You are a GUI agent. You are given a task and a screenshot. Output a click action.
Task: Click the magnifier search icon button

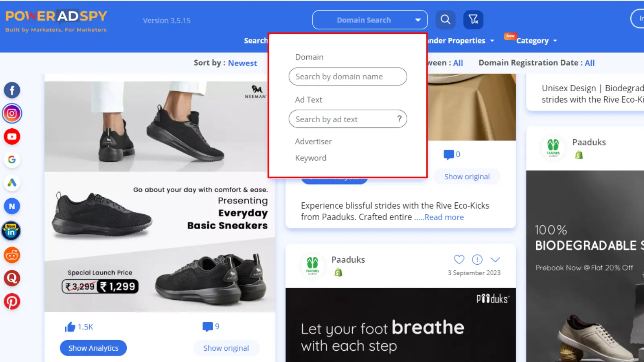coord(445,19)
